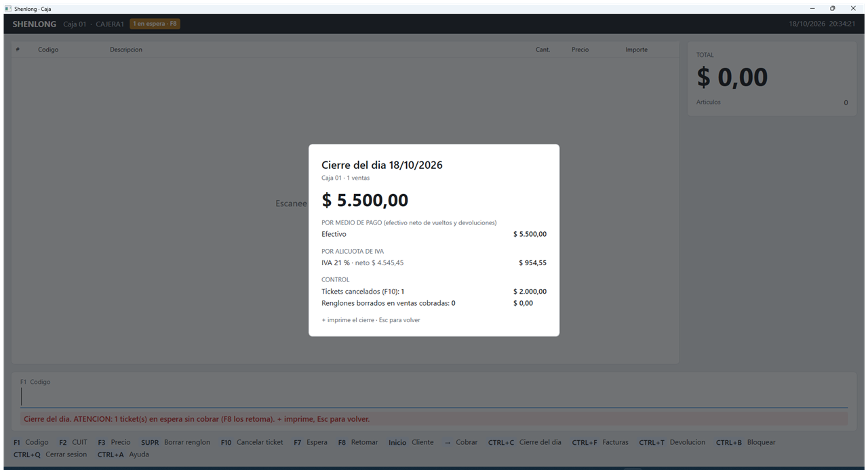Click the 'Inicio Cliente' shortcut hint
This screenshot has height=470, width=868.
pos(411,442)
